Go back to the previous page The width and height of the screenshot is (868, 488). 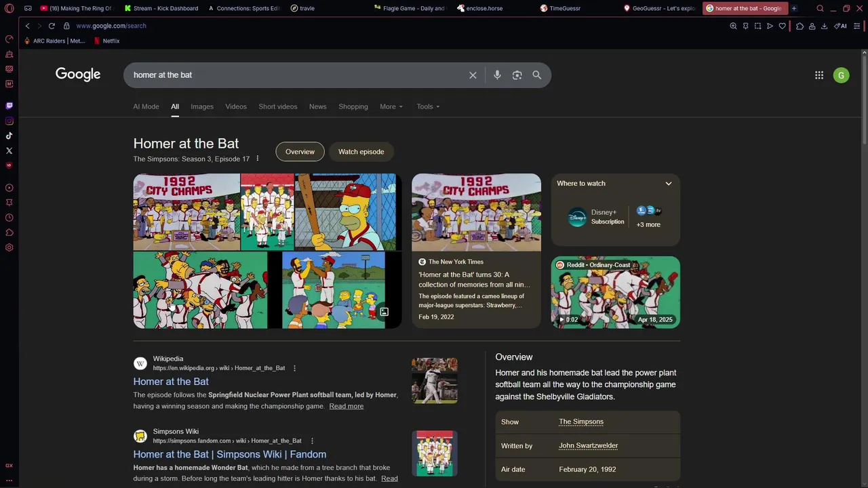(x=27, y=26)
